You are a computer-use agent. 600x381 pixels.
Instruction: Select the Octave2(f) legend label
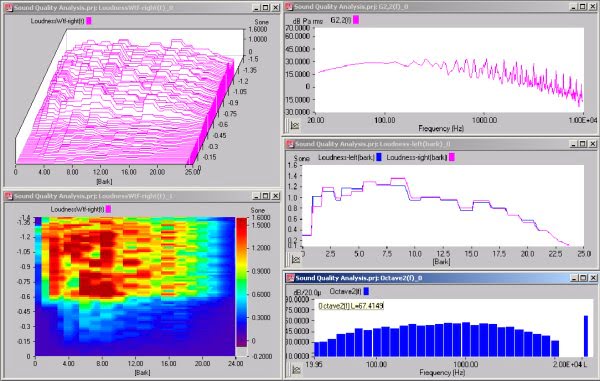(345, 291)
